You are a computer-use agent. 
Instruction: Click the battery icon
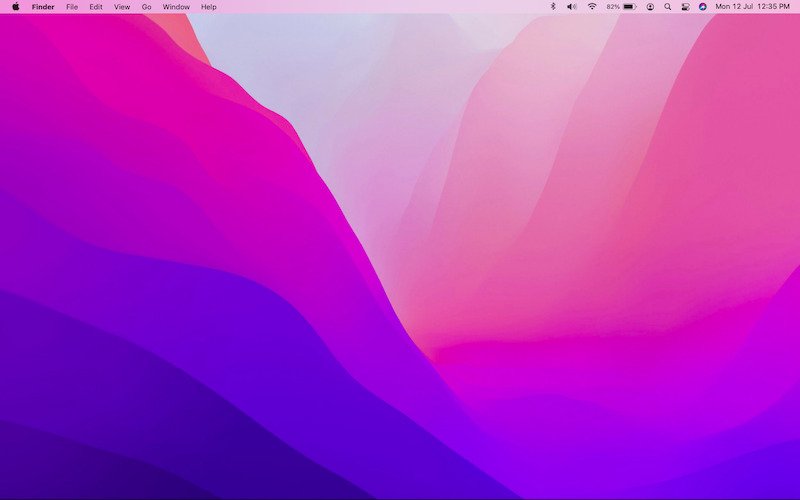click(629, 6)
